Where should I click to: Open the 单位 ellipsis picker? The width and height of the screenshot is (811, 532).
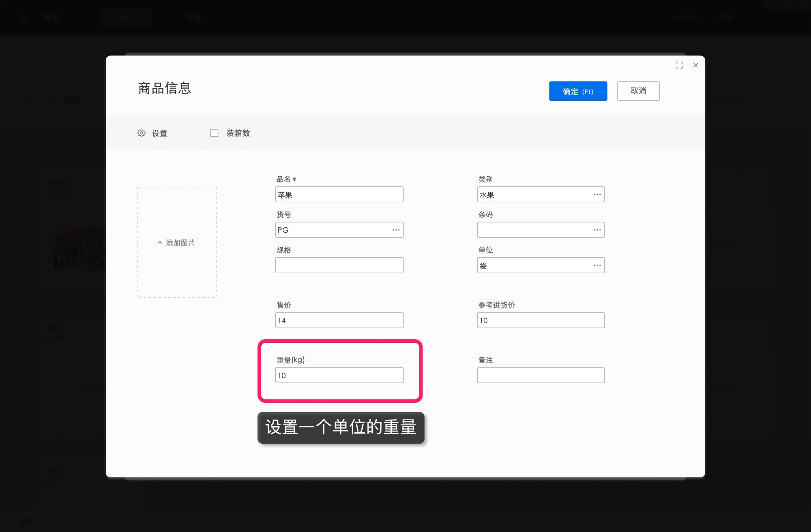click(x=597, y=265)
